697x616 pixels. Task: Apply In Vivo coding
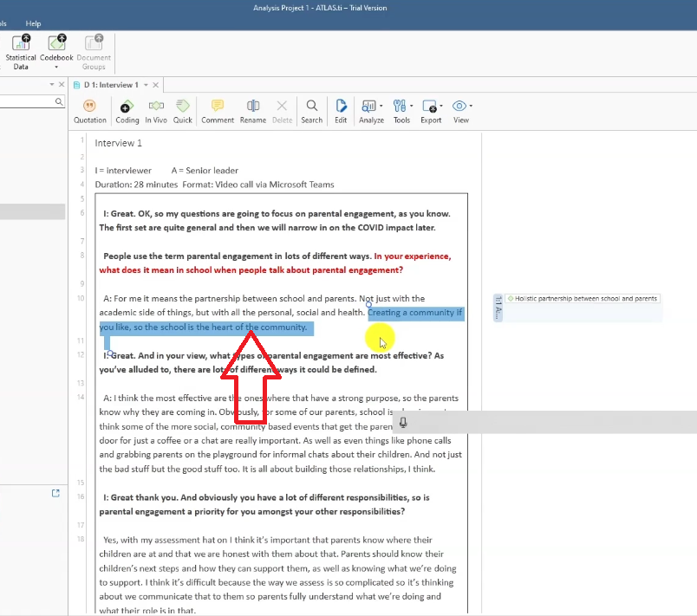156,110
